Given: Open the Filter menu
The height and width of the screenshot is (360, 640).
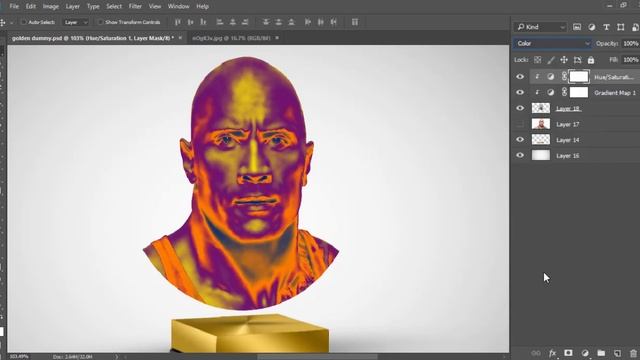Looking at the screenshot, I should 135,7.
